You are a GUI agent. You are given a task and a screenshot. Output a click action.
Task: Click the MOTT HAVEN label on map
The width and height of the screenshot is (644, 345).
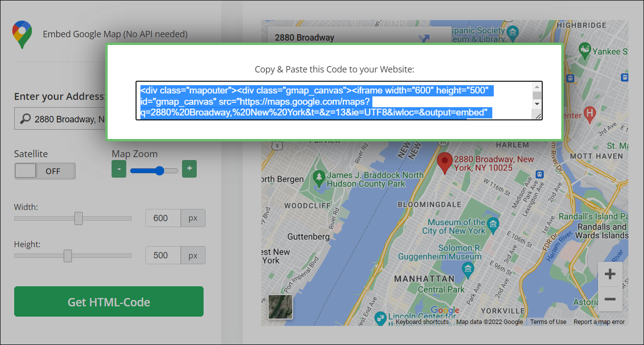click(598, 157)
